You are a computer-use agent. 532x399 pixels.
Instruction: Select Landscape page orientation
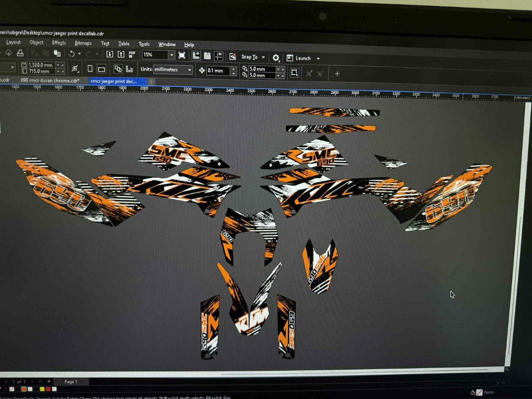pyautogui.click(x=101, y=69)
